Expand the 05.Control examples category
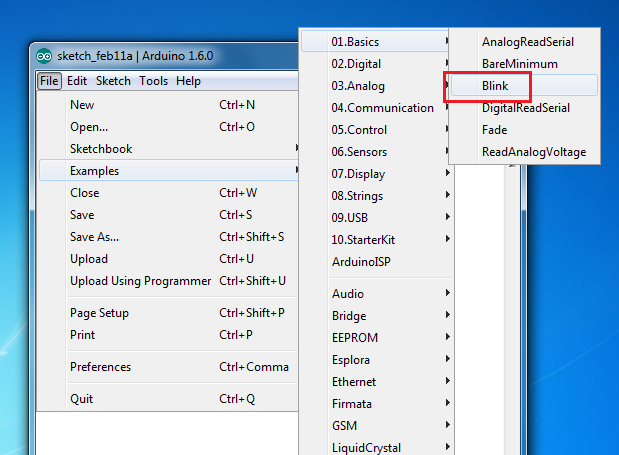Viewport: 619px width, 455px height. pyautogui.click(x=376, y=130)
